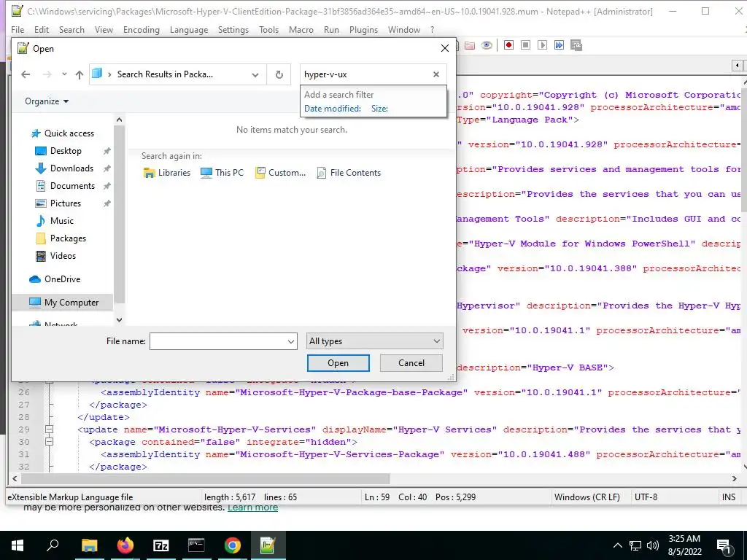Search again in Libraries
The image size is (747, 560).
[x=167, y=173]
